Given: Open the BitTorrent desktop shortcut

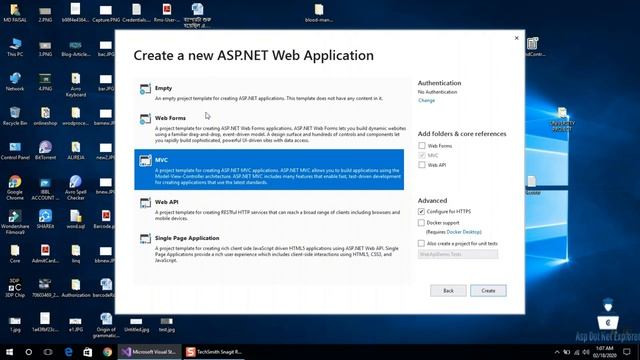Looking at the screenshot, I should (45, 150).
